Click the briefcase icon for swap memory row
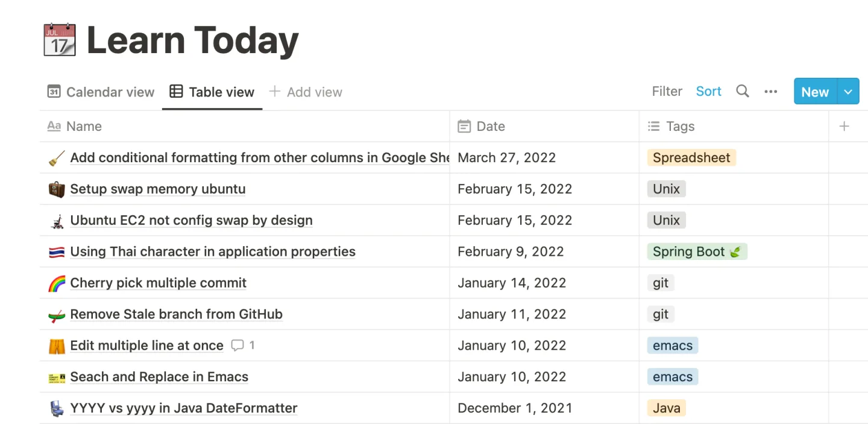The image size is (868, 424). [56, 189]
